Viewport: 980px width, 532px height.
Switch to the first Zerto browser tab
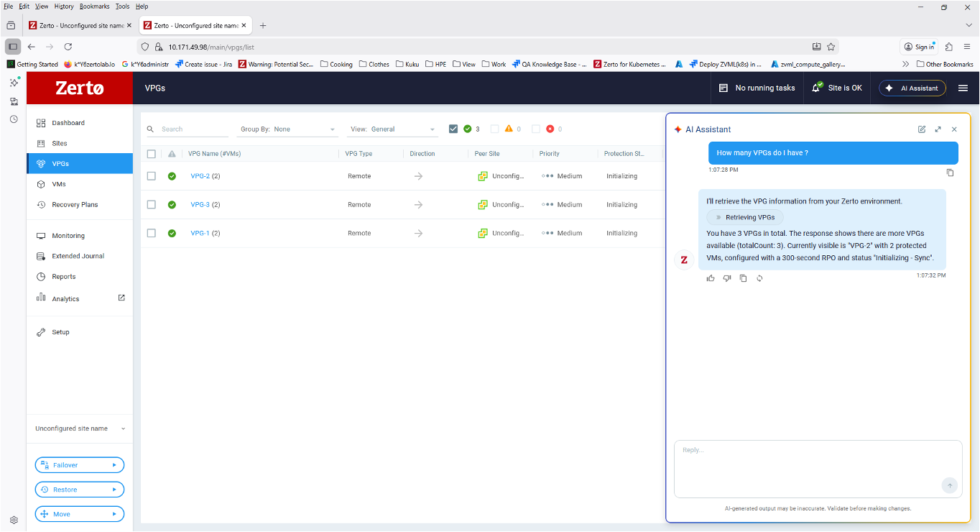click(79, 25)
